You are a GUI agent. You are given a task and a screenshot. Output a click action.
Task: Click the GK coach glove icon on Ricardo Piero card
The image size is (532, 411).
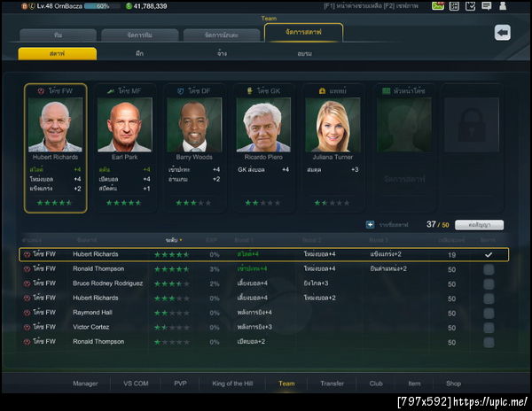click(250, 91)
